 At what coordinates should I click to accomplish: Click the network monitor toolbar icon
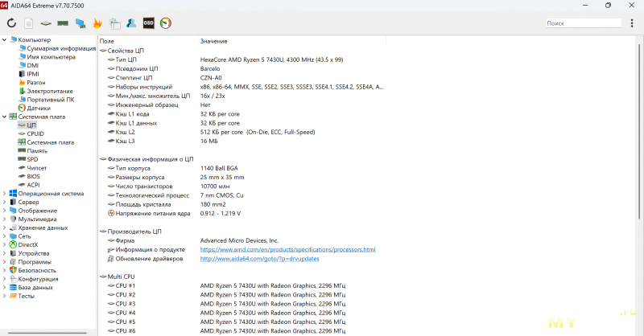click(x=80, y=23)
